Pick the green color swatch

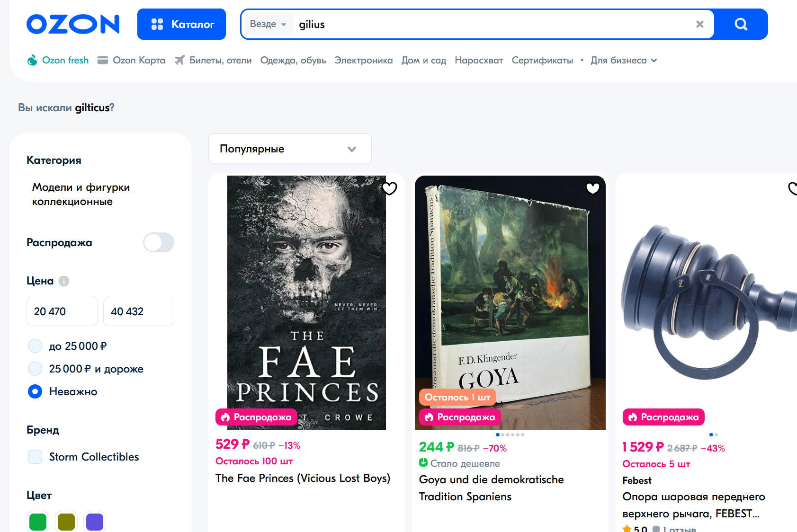38,522
